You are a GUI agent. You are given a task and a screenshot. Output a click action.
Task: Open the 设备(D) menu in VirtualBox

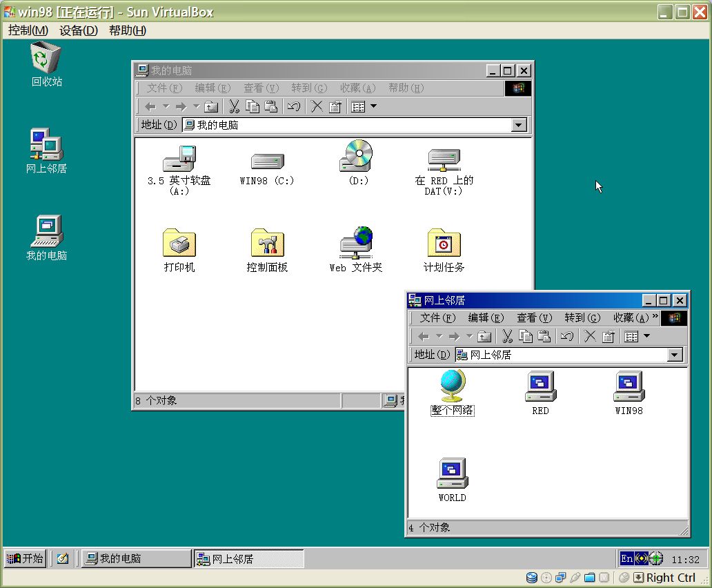(79, 30)
